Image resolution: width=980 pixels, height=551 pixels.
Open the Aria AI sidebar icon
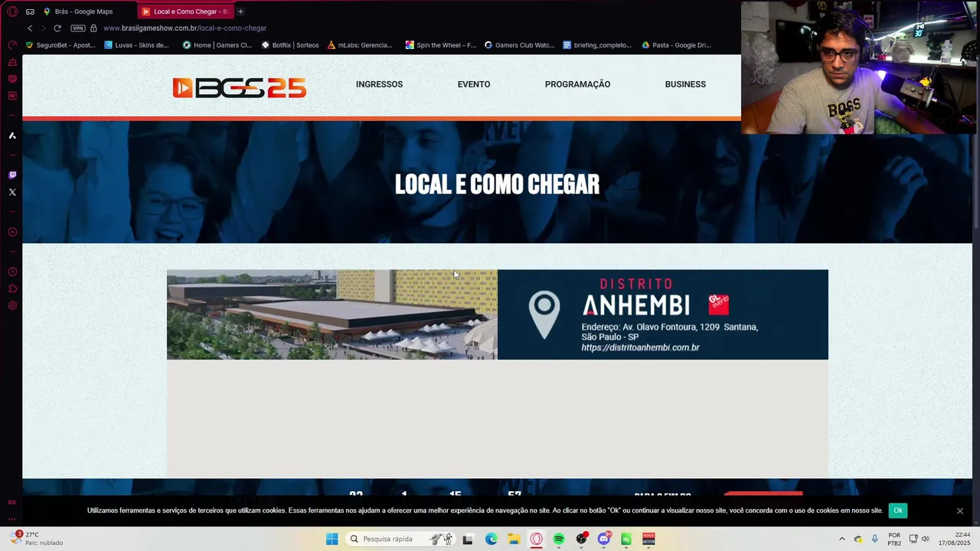[x=12, y=135]
